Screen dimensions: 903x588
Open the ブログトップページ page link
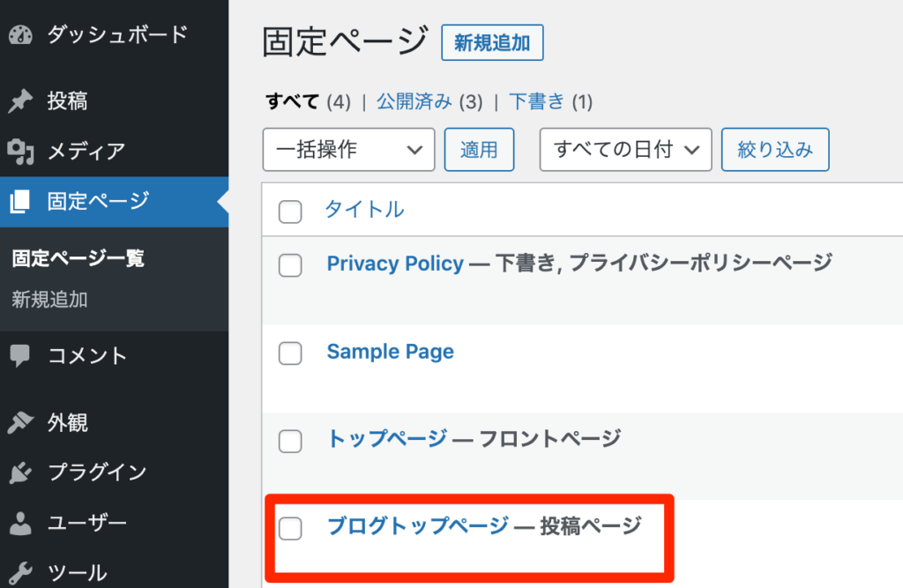(x=417, y=525)
